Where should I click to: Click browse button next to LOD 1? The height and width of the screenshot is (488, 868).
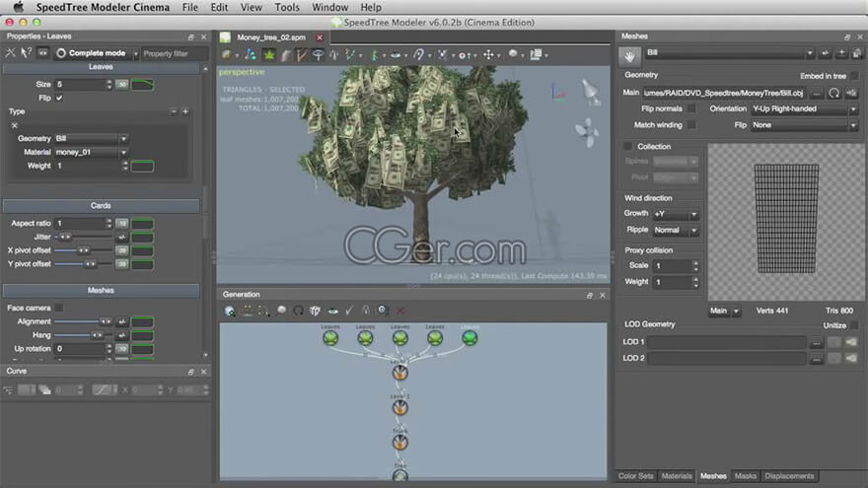click(816, 343)
